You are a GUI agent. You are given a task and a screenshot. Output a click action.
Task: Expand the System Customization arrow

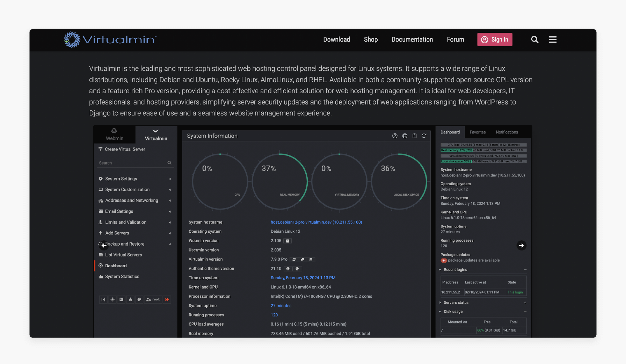click(170, 190)
